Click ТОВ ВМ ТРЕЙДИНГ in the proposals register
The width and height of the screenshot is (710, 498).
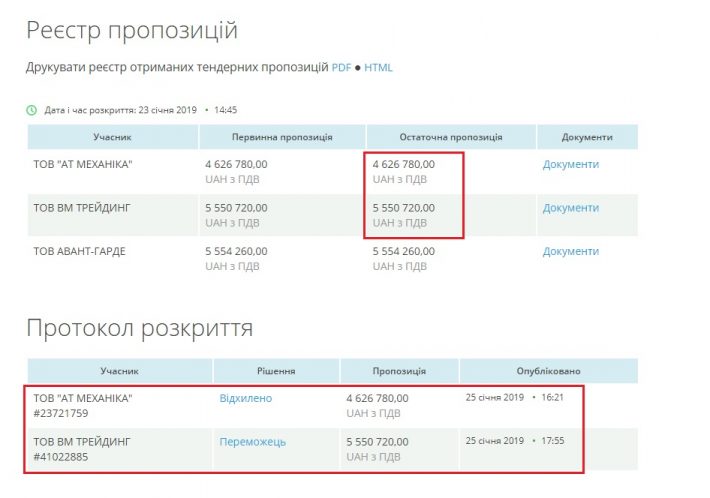click(82, 208)
